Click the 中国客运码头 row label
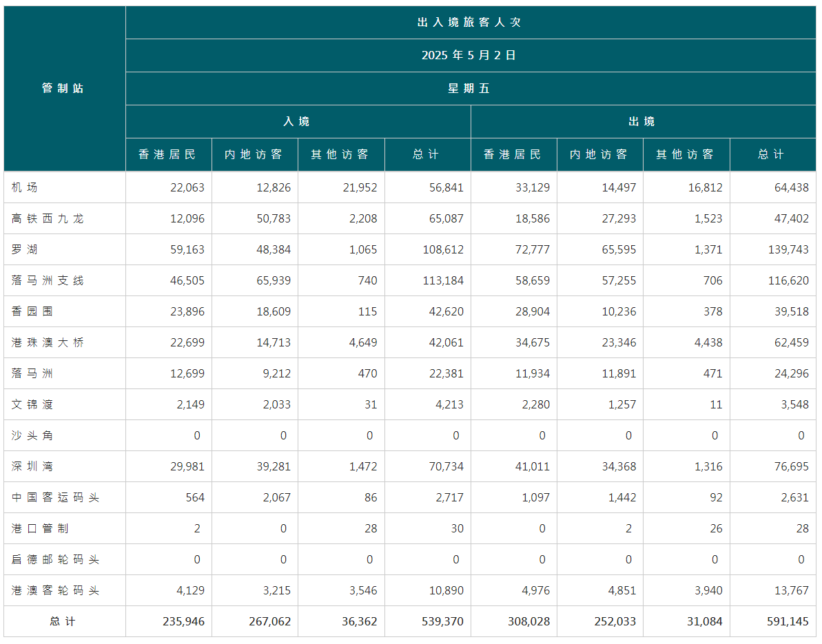The height and width of the screenshot is (644, 822). [55, 497]
